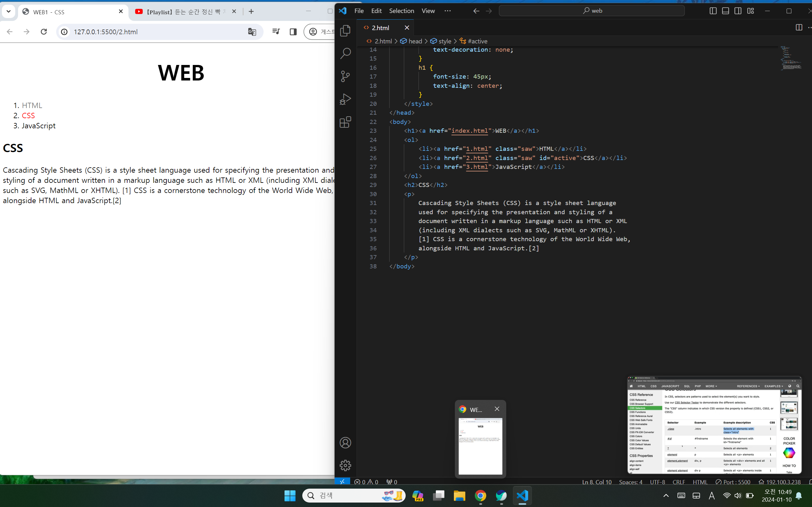Screen dimensions: 812x507
Task: Open the Search panel in VS Code
Action: tap(345, 53)
